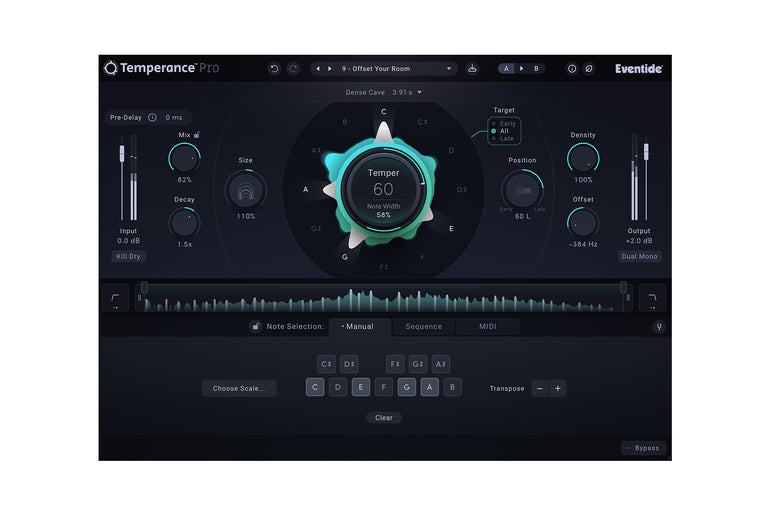This screenshot has width=770, height=515.
Task: Click the save preset icon
Action: tap(472, 69)
